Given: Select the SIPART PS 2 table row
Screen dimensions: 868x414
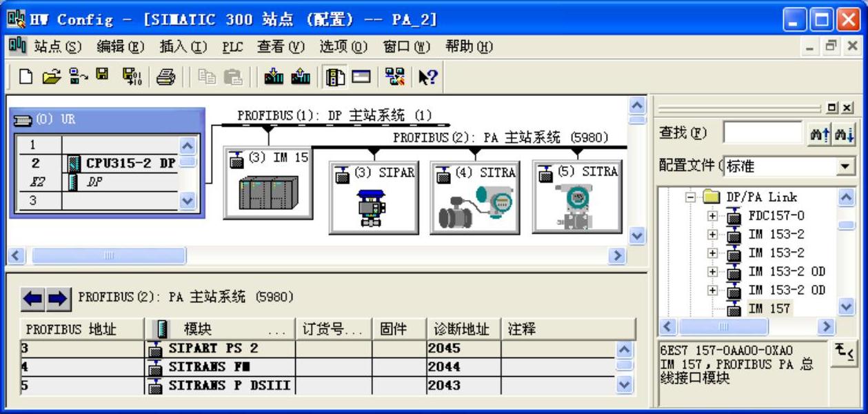Looking at the screenshot, I should [x=317, y=348].
